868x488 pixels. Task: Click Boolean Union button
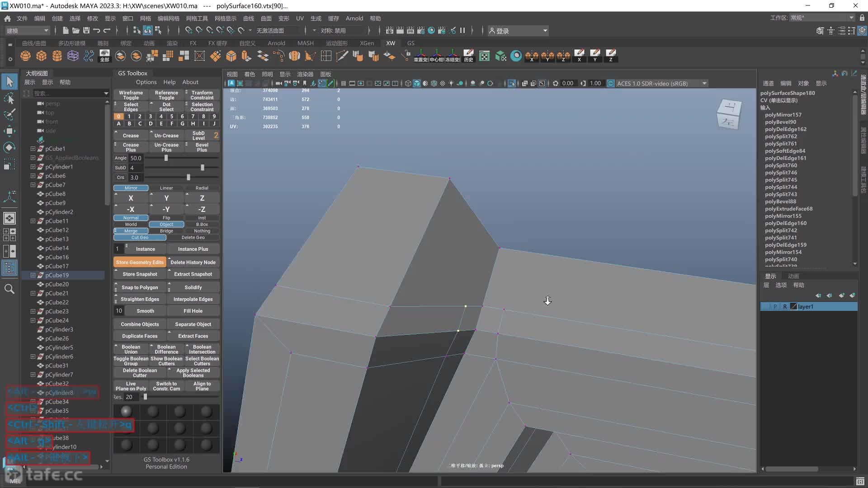coord(131,349)
